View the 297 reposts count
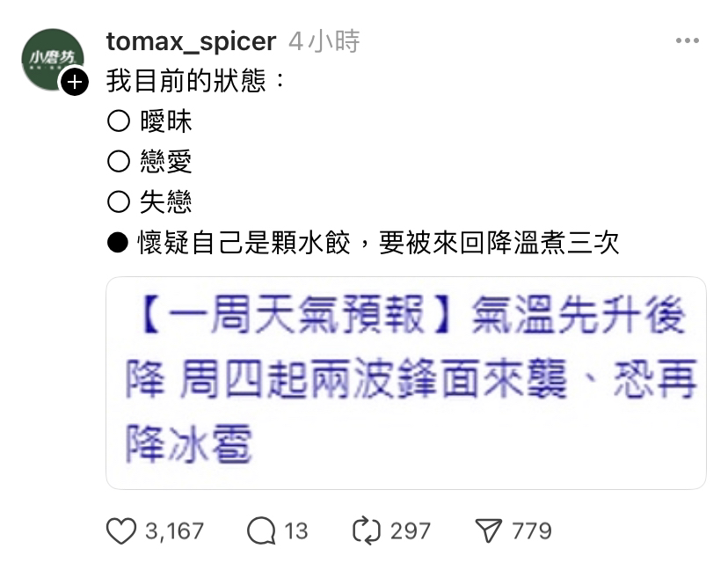The height and width of the screenshot is (563, 728). tap(411, 531)
